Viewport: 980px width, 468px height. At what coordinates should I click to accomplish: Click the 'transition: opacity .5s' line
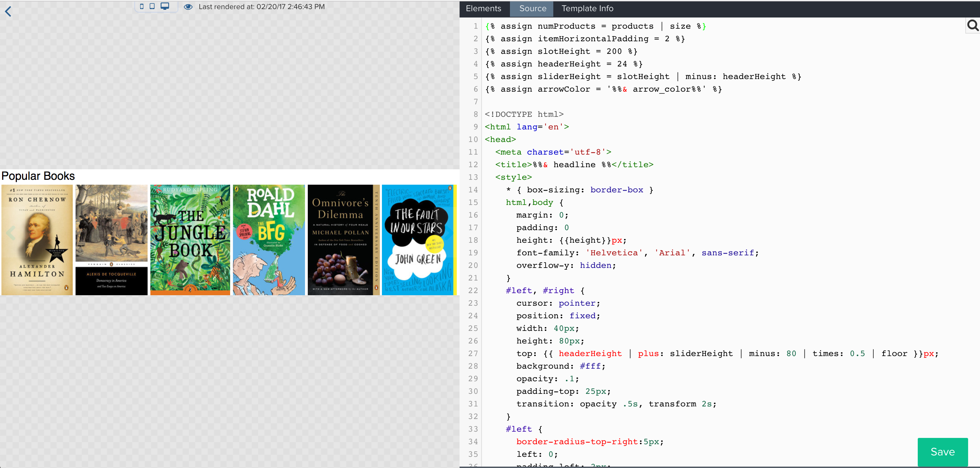(616, 404)
